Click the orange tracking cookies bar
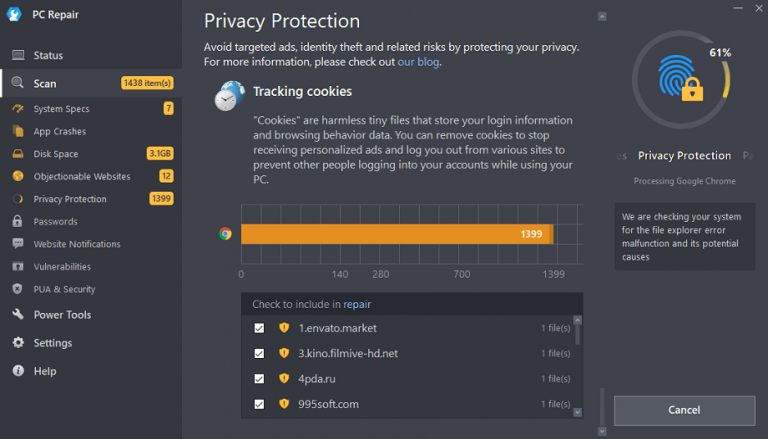768x439 pixels. (x=396, y=234)
